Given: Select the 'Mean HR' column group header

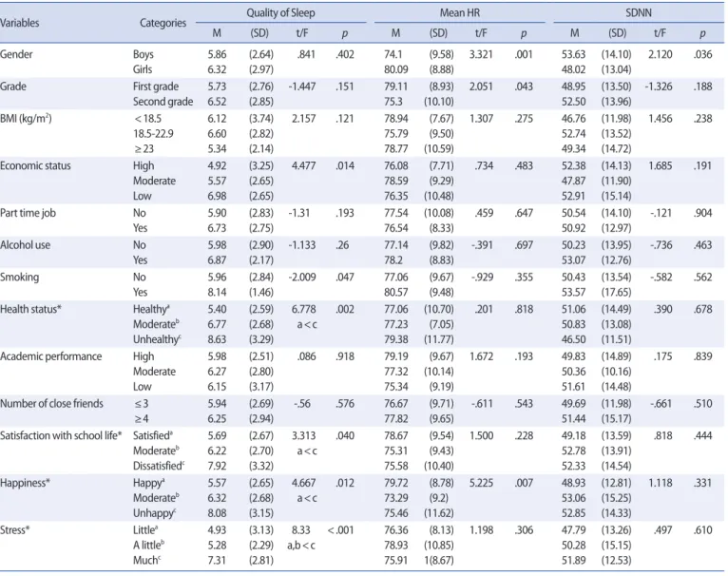Looking at the screenshot, I should coord(460,13).
